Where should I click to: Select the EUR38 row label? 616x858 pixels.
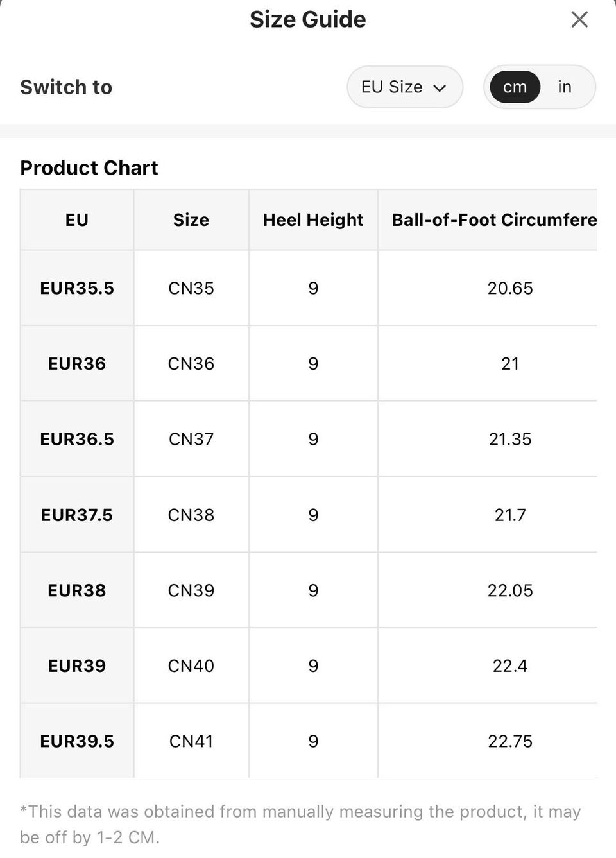pyautogui.click(x=77, y=590)
